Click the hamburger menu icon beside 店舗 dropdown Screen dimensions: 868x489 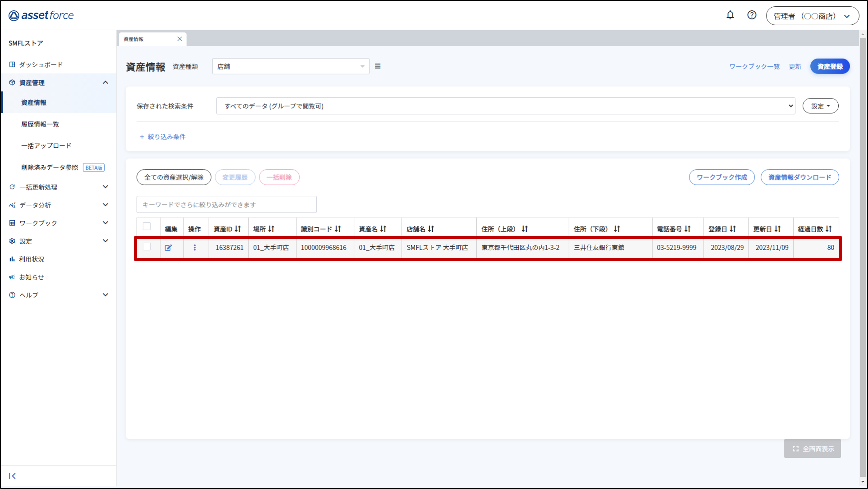tap(377, 66)
